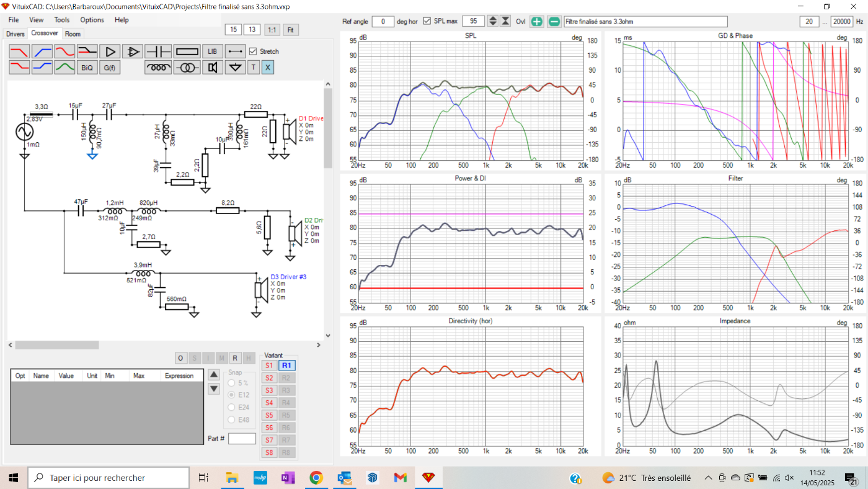Click the Ref angle input field

[x=383, y=21]
